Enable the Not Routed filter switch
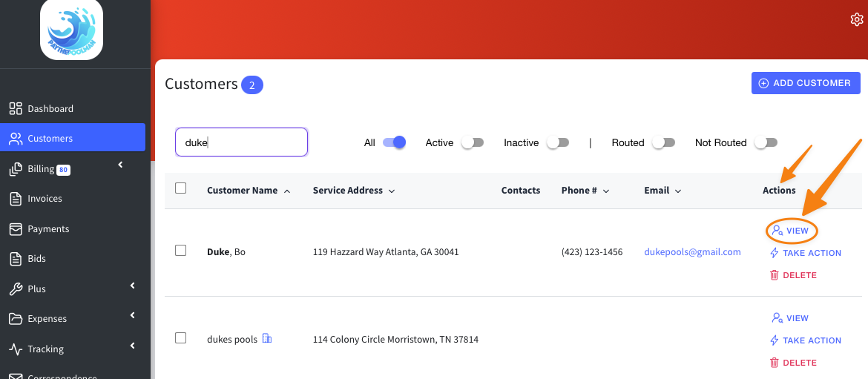 click(766, 142)
